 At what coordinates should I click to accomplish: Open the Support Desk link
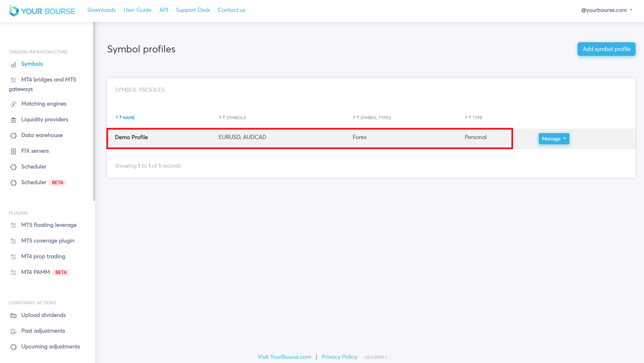(x=193, y=10)
